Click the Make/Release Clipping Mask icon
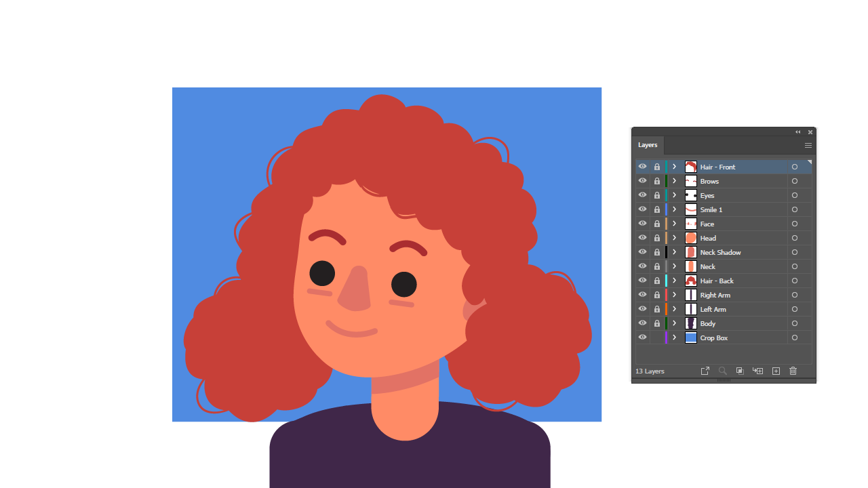 [740, 371]
